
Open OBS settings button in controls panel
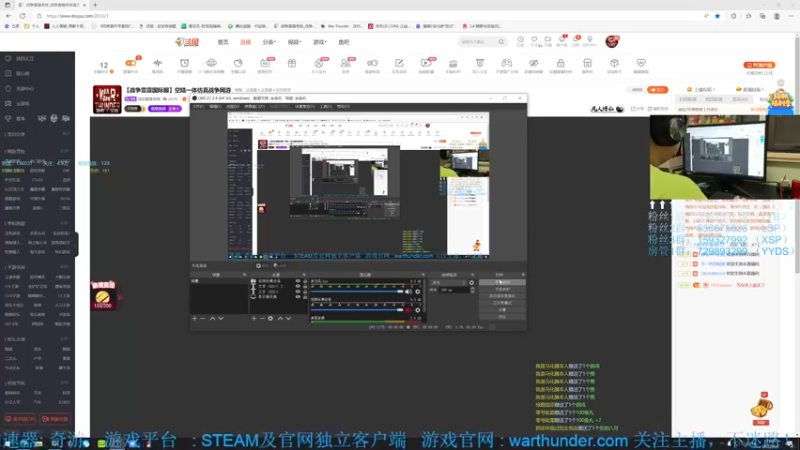[x=502, y=310]
